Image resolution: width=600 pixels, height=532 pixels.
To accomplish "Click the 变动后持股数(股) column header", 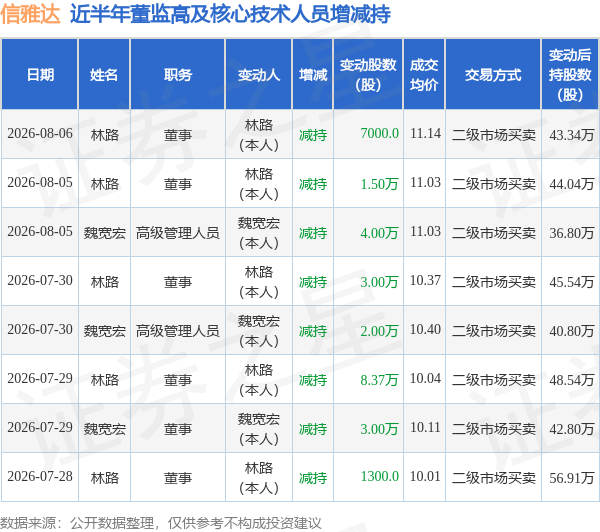I will point(570,74).
